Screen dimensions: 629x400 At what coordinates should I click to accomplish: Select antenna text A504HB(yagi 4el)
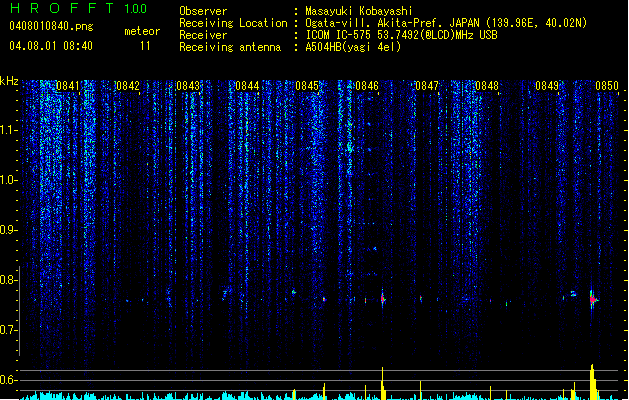353,47
